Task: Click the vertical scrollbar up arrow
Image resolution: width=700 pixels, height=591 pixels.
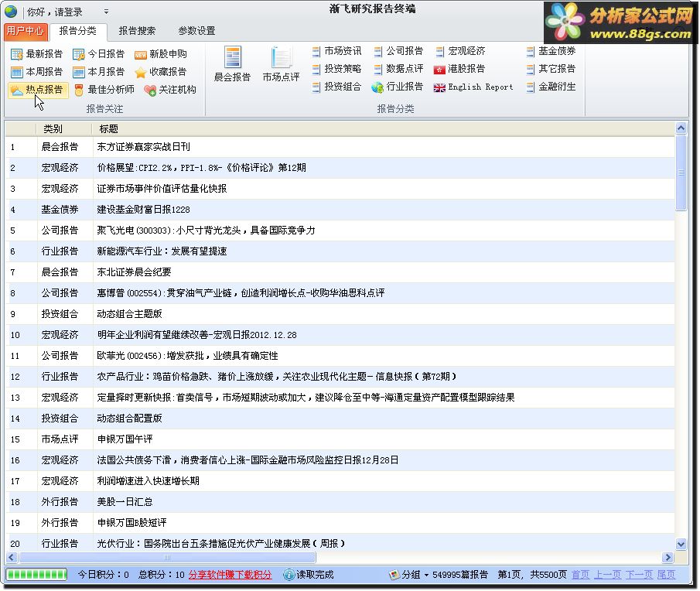Action: (x=681, y=128)
